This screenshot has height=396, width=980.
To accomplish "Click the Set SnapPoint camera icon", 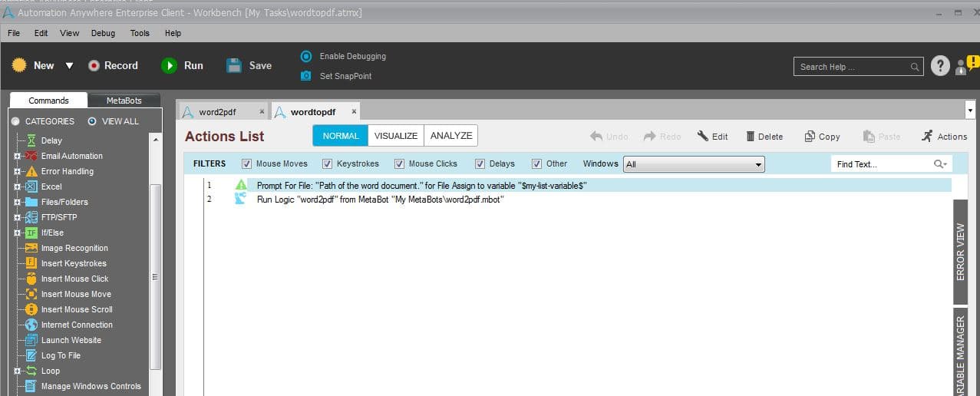I will (x=306, y=76).
